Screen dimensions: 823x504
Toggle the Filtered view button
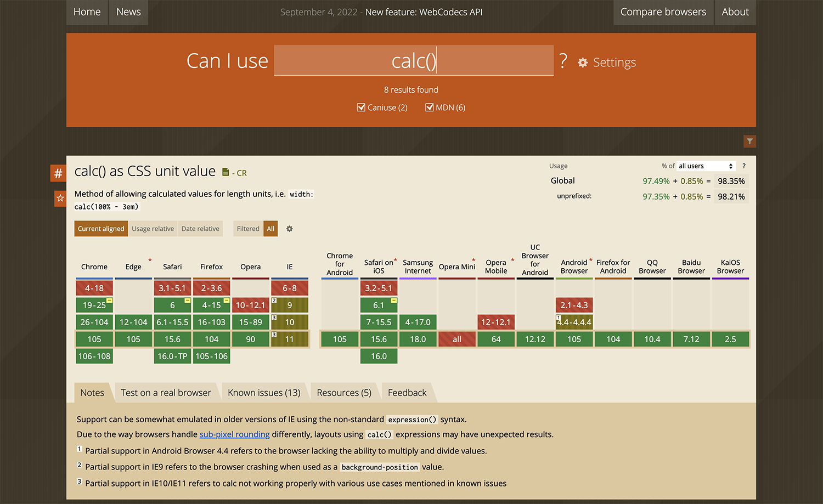(247, 228)
